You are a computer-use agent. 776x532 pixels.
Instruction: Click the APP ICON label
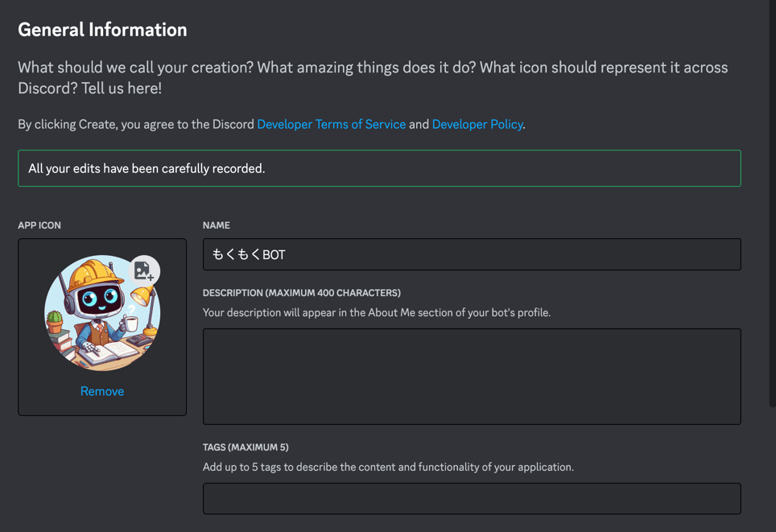pos(39,225)
